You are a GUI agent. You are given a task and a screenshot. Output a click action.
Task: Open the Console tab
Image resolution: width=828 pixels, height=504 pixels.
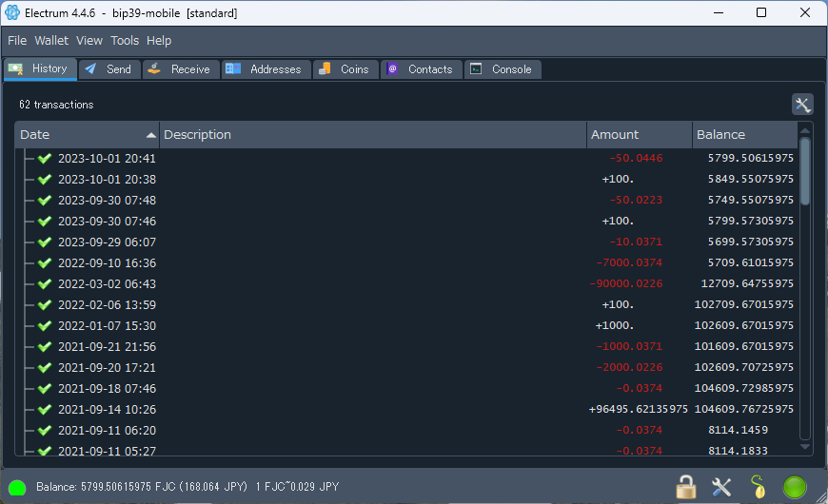(503, 69)
